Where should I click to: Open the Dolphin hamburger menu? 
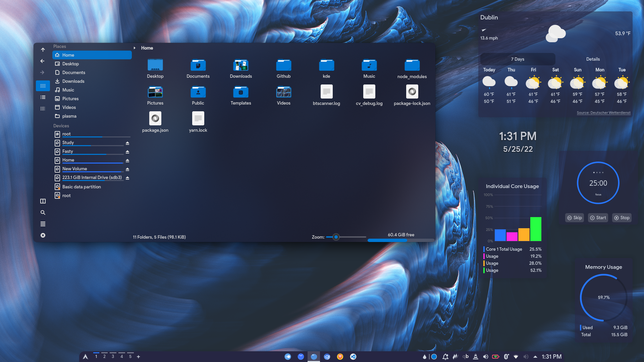pos(43,224)
